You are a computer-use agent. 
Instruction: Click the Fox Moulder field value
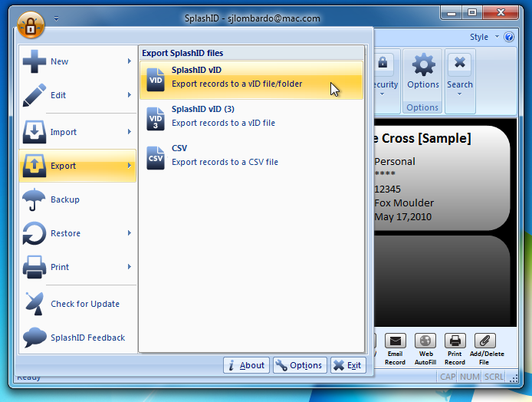point(404,203)
